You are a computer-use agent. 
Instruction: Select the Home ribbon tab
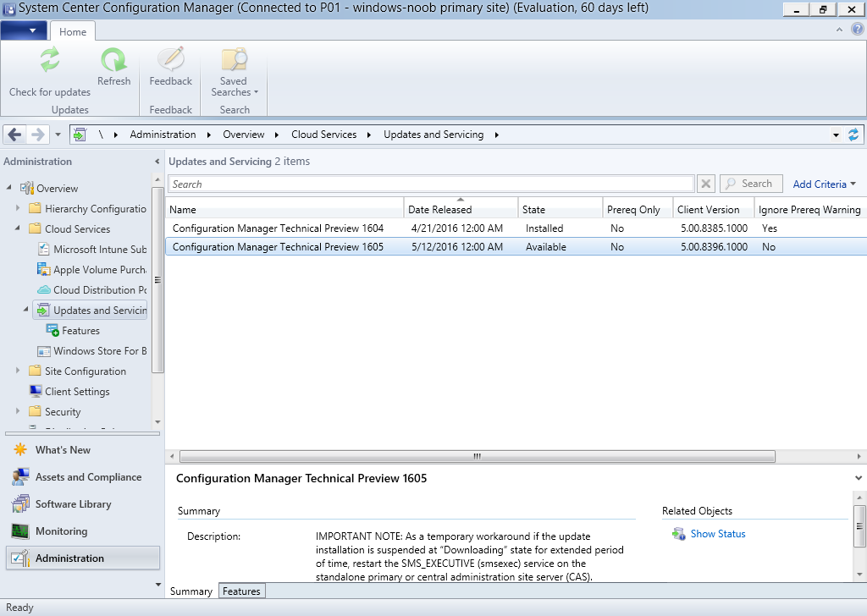pos(73,32)
